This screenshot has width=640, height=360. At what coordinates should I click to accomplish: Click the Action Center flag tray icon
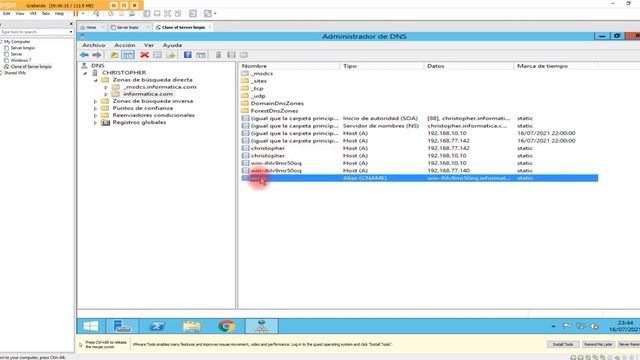click(567, 326)
